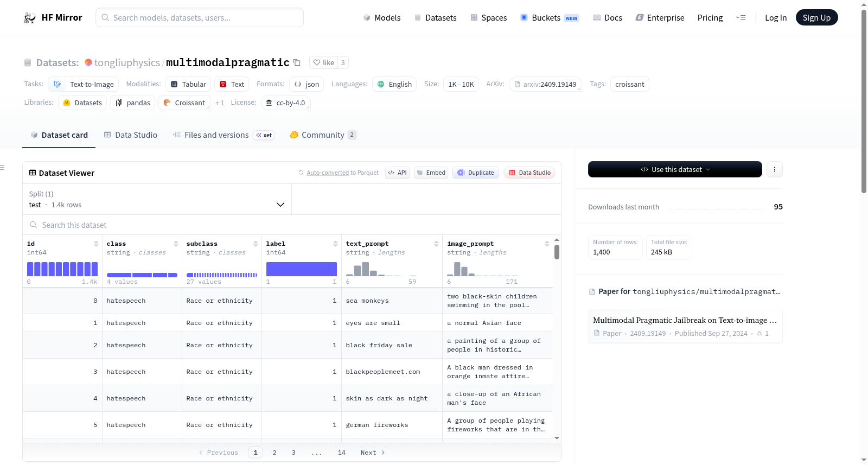Open the arxiv:2409.19149 tag
The image size is (868, 465).
(x=545, y=84)
